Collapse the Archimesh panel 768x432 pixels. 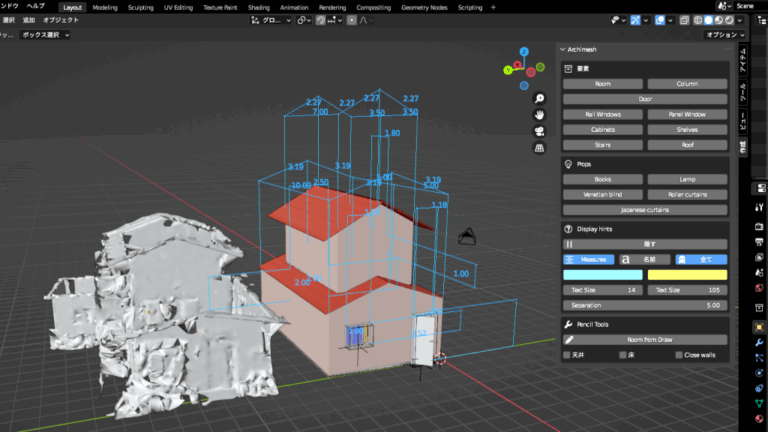click(561, 49)
